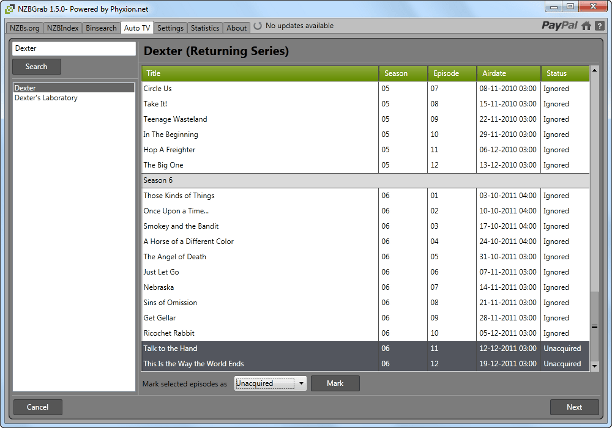Open the Settings tab
612x428 pixels.
coord(170,28)
